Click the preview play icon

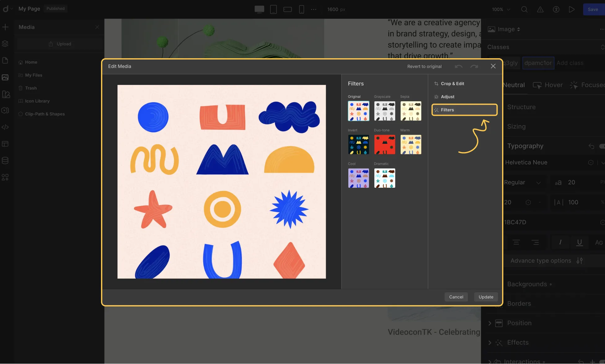[x=572, y=9]
